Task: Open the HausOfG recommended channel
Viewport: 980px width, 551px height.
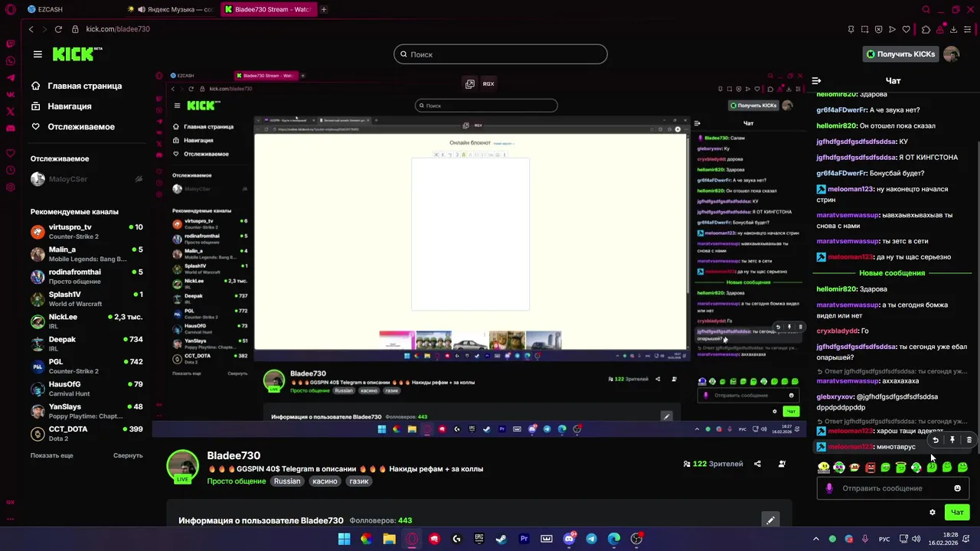Action: pos(87,389)
